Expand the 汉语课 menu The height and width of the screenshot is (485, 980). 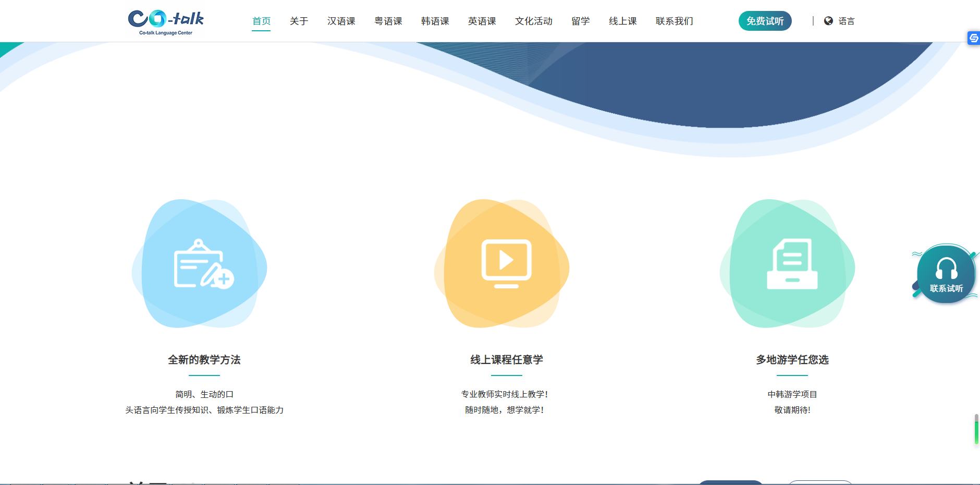tap(341, 21)
